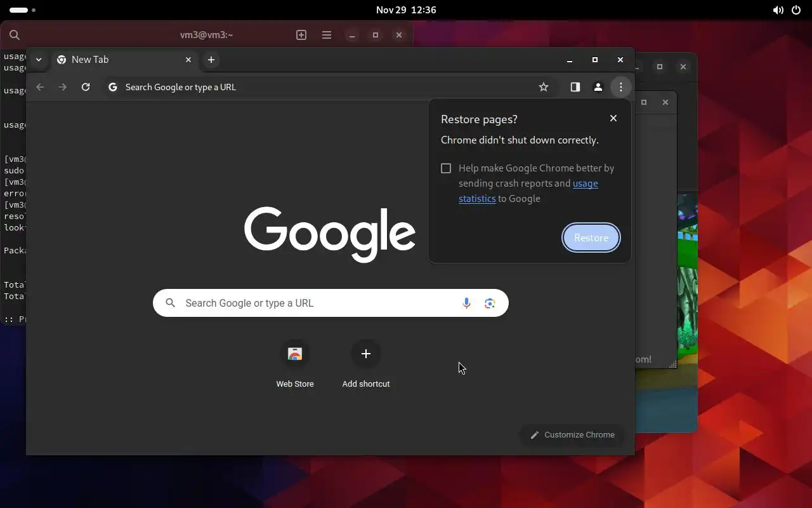Click the Customize Chrome button

(x=572, y=435)
